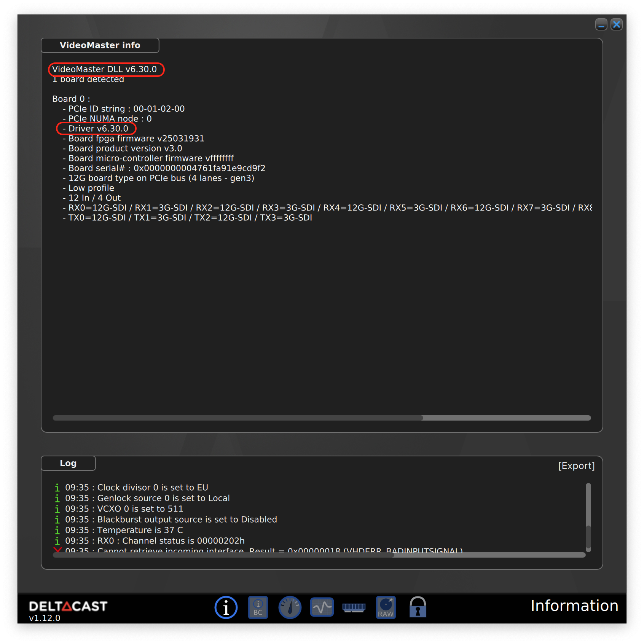Click the DELTACAST logo
The width and height of the screenshot is (644, 644).
68,606
